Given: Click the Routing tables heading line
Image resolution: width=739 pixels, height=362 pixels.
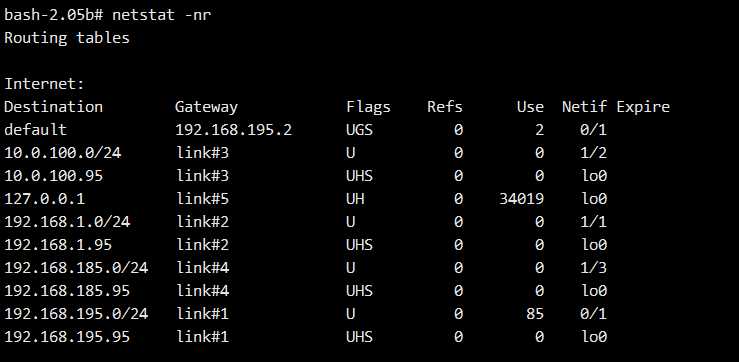Looking at the screenshot, I should 67,38.
